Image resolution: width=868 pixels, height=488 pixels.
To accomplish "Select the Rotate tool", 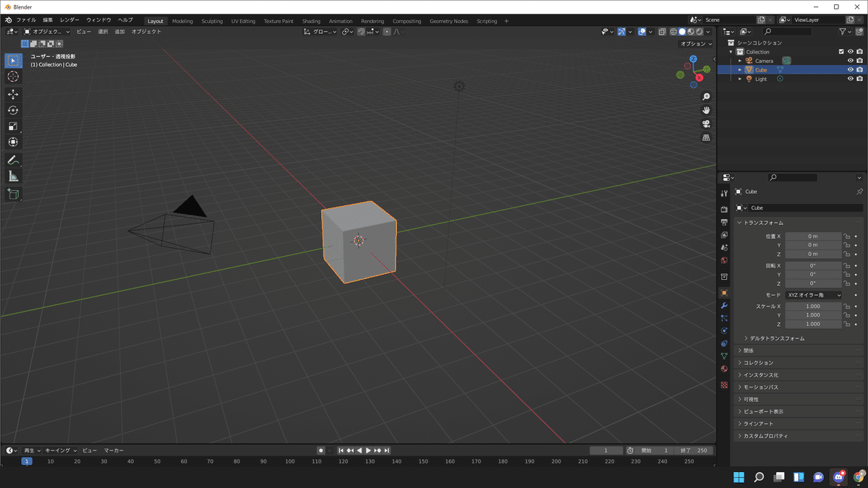I will 13,111.
